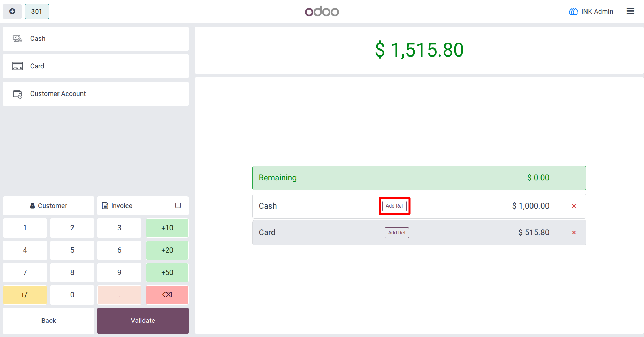
Task: Switch to the order 301 tab
Action: 37,12
